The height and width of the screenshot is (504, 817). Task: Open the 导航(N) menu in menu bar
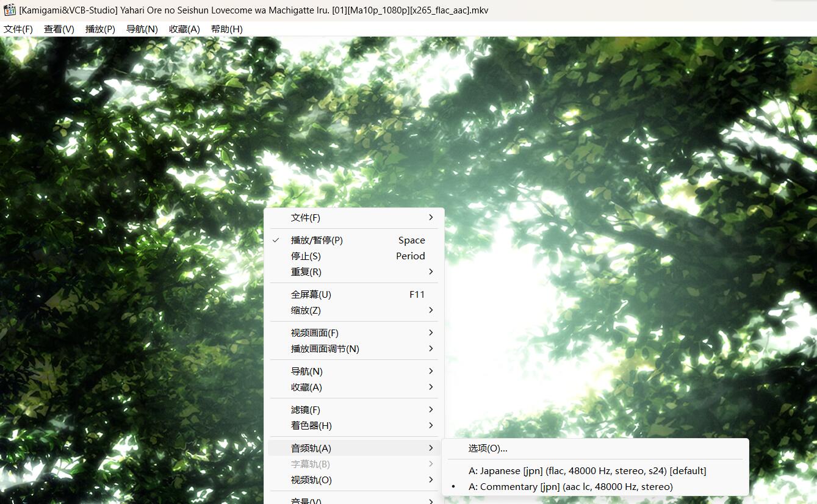tap(142, 29)
